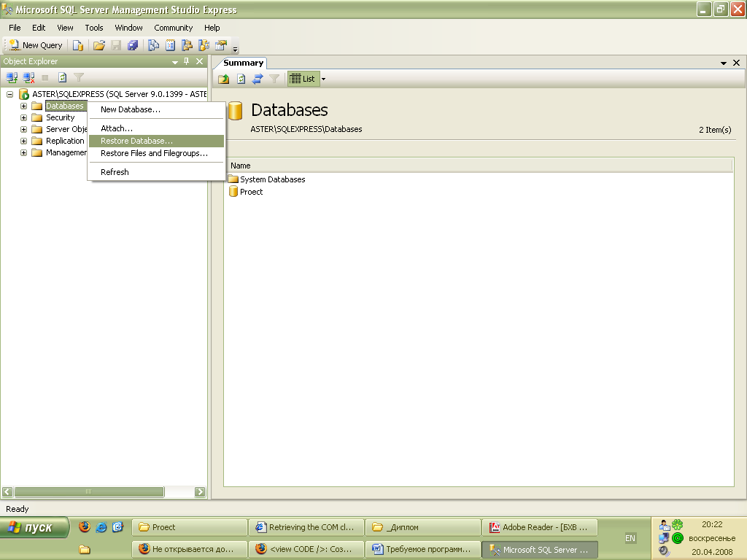Expand the Server Objects tree node
This screenshot has height=560, width=747.
[23, 129]
